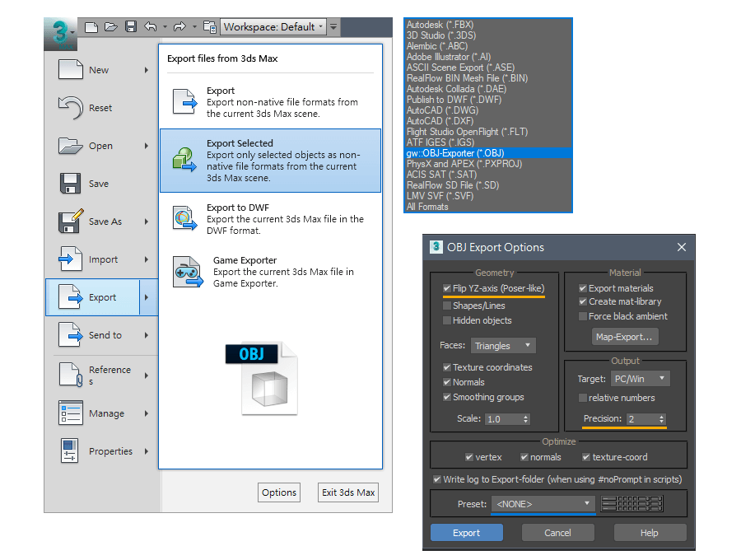
Task: Toggle Optimize vertex checkbox
Action: click(469, 457)
